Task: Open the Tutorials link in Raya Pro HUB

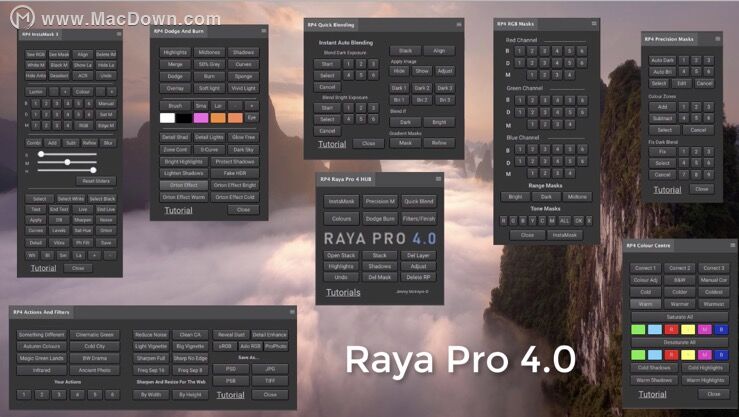Action: (343, 293)
